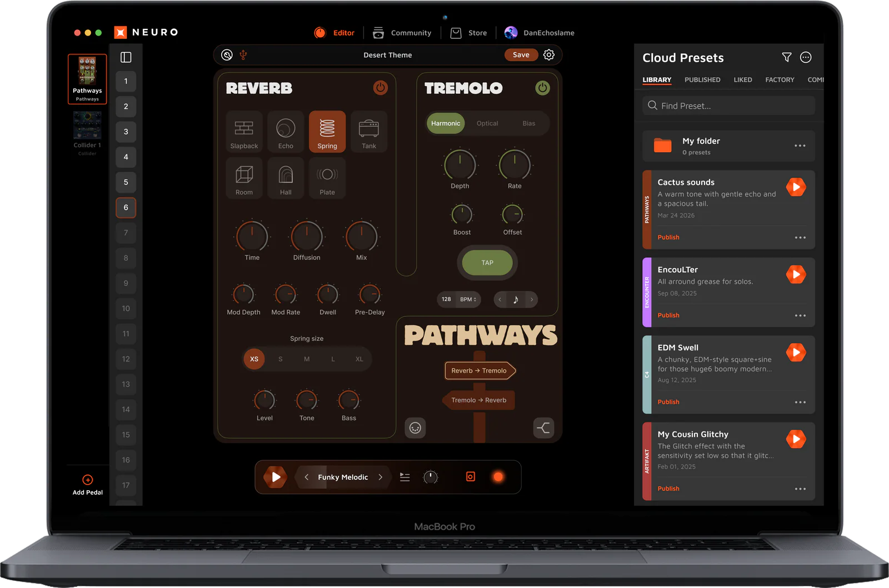Image resolution: width=889 pixels, height=588 pixels.
Task: Publish the Cactus sounds preset
Action: 668,237
